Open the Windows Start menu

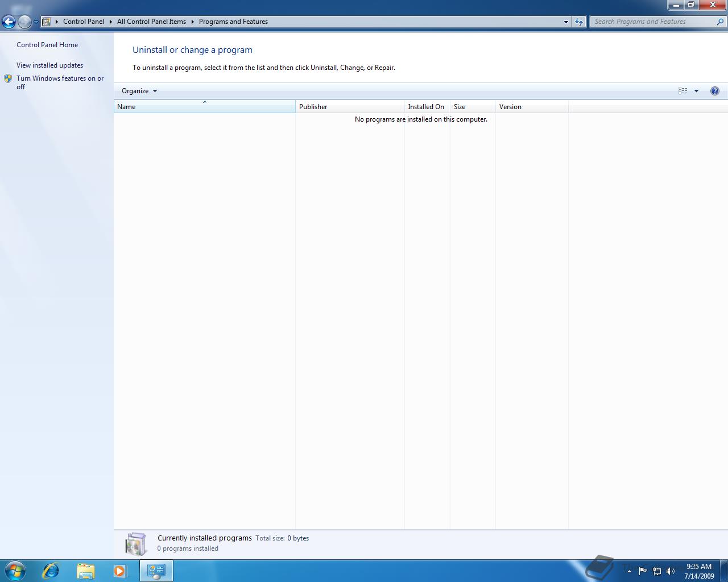click(15, 571)
